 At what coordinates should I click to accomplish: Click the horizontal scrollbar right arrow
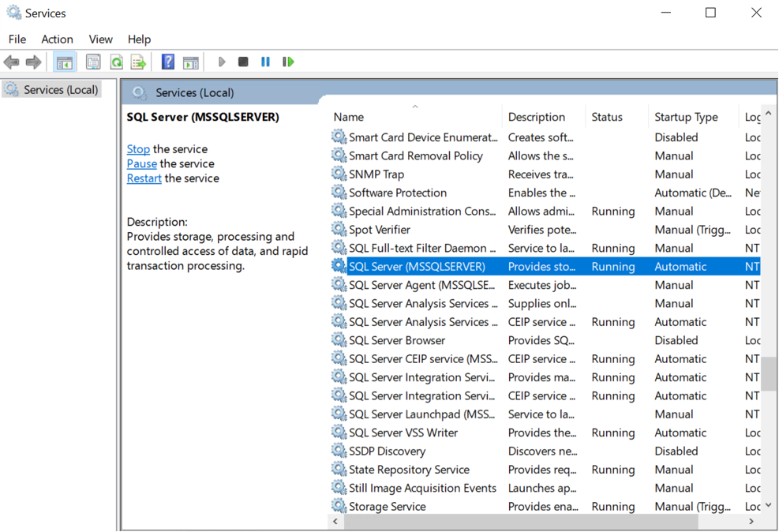click(751, 521)
